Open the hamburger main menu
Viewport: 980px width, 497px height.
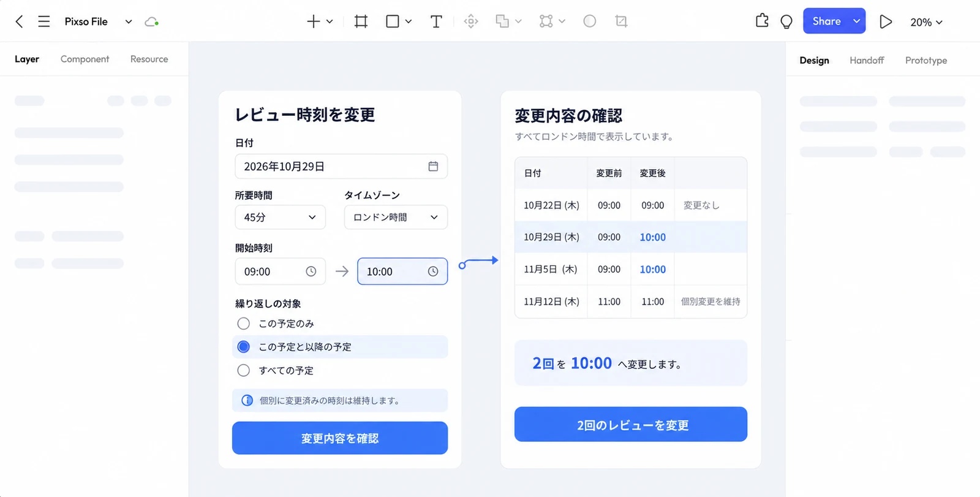tap(44, 21)
